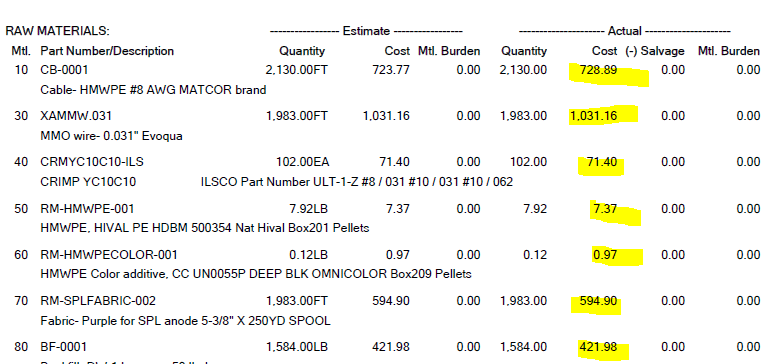The image size is (779, 364).
Task: Click the RM-HMWPE-001 part number
Action: pos(87,209)
